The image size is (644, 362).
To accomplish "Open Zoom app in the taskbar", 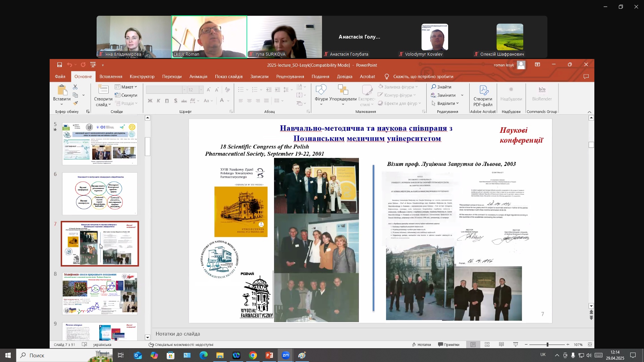I will pyautogui.click(x=286, y=355).
